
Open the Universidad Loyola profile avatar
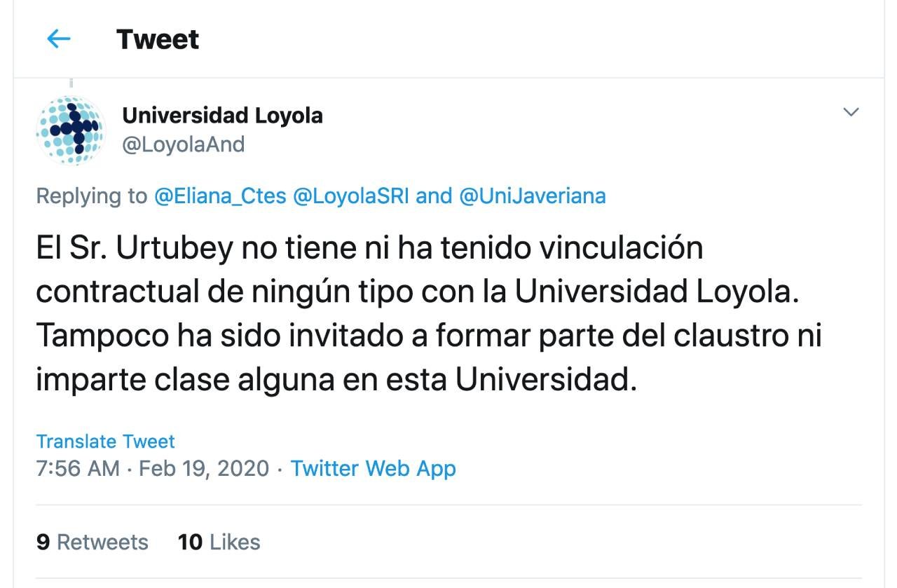tap(70, 130)
